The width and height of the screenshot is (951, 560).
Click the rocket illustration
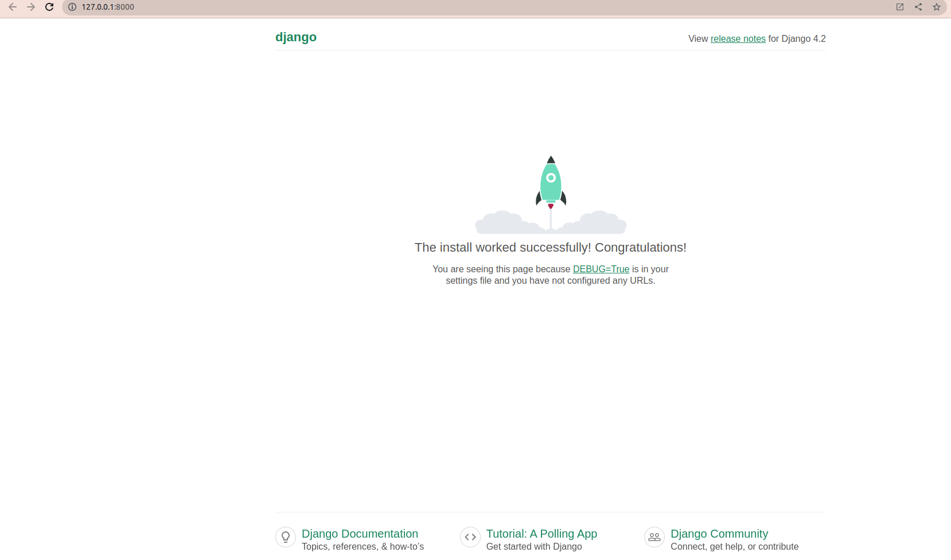tap(551, 195)
